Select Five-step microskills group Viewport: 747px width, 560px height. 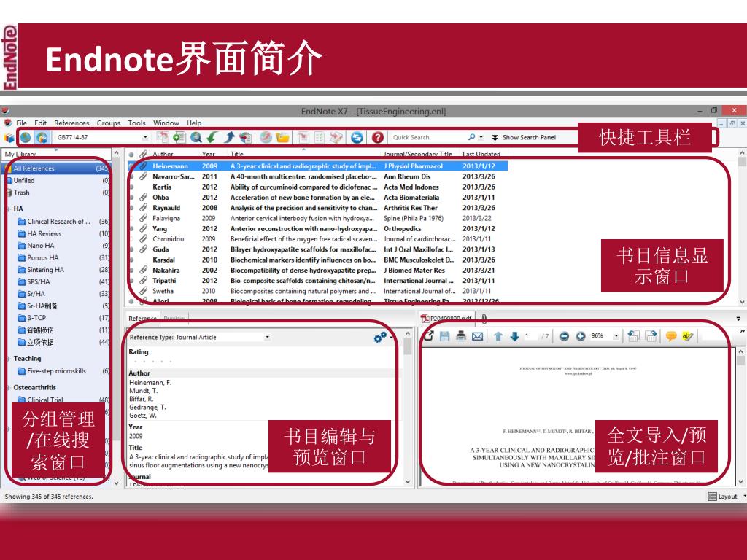coord(57,371)
